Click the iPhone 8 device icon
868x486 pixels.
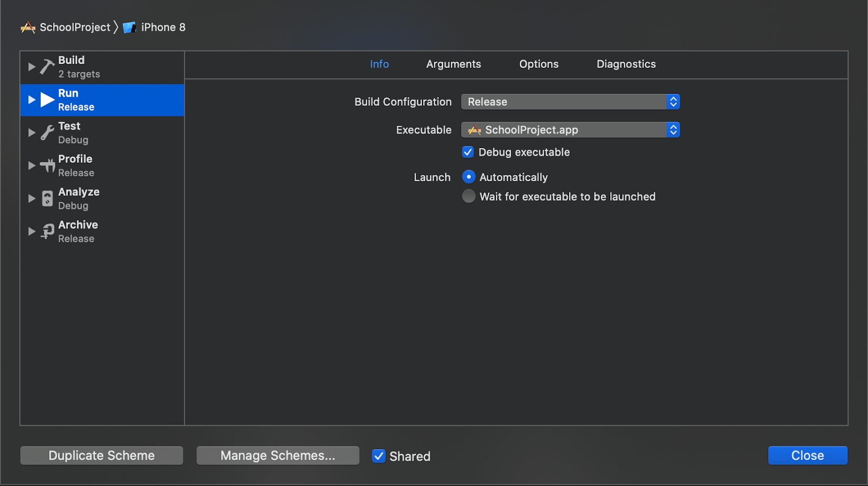click(x=129, y=27)
